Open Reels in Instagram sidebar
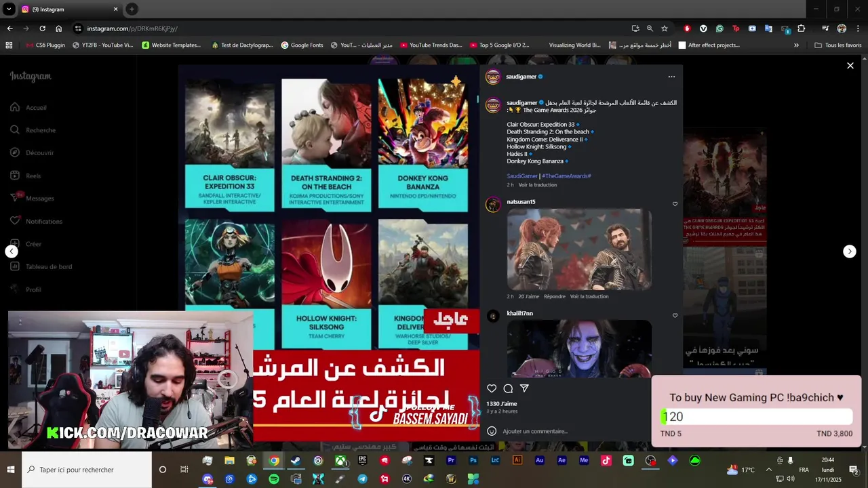The image size is (868, 488). coord(26,176)
